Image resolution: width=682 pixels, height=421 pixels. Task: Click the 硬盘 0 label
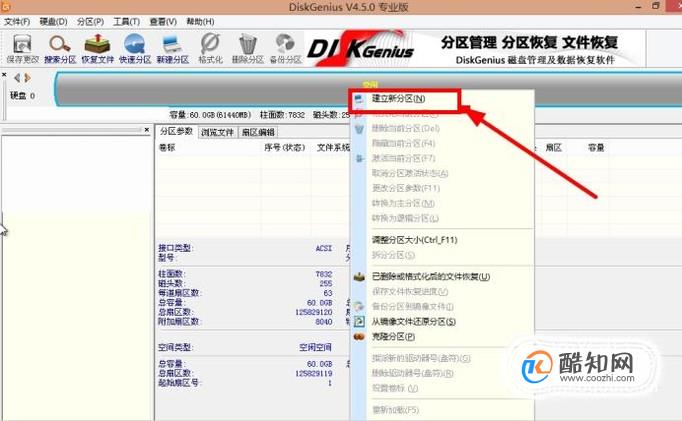23,96
